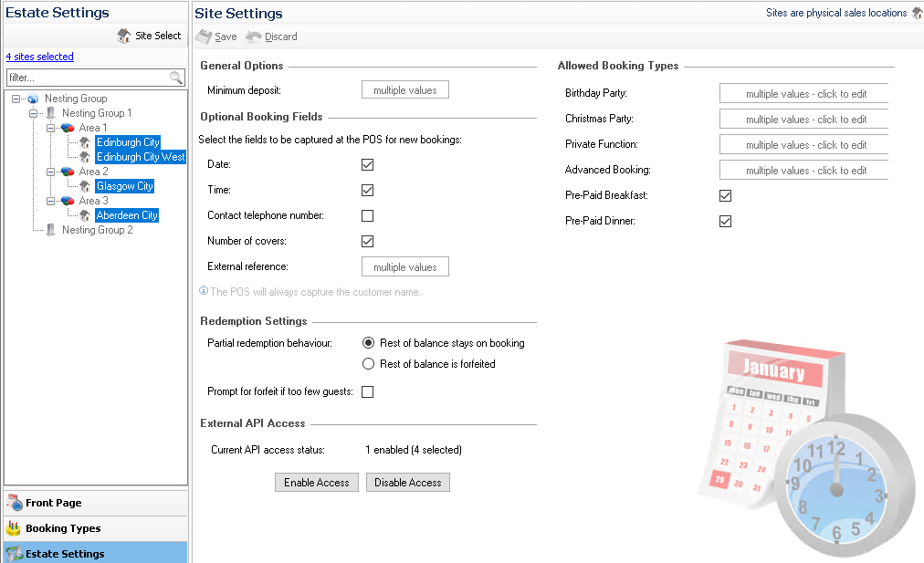
Task: Uncheck the Pre-Paid Breakfast checkbox
Action: coord(726,195)
